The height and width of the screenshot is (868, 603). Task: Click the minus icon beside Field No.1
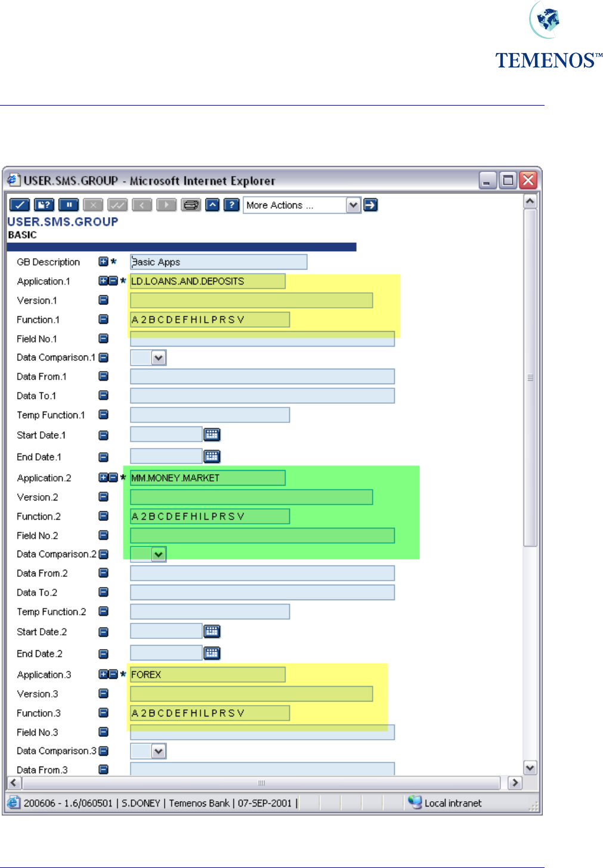coord(103,338)
